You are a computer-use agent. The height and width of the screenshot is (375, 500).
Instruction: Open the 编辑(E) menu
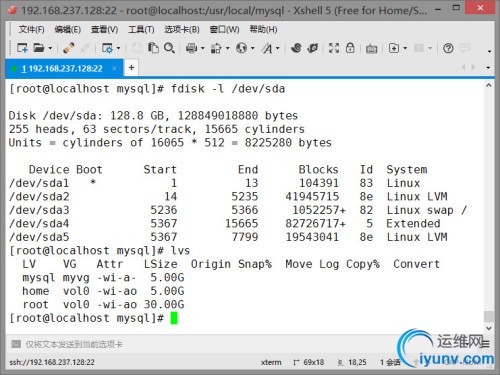click(67, 30)
